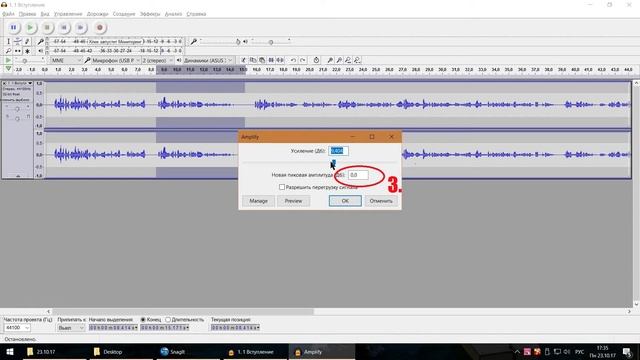Select the Zoom magnifier tool
The width and height of the screenshot is (640, 360).
[x=8, y=51]
